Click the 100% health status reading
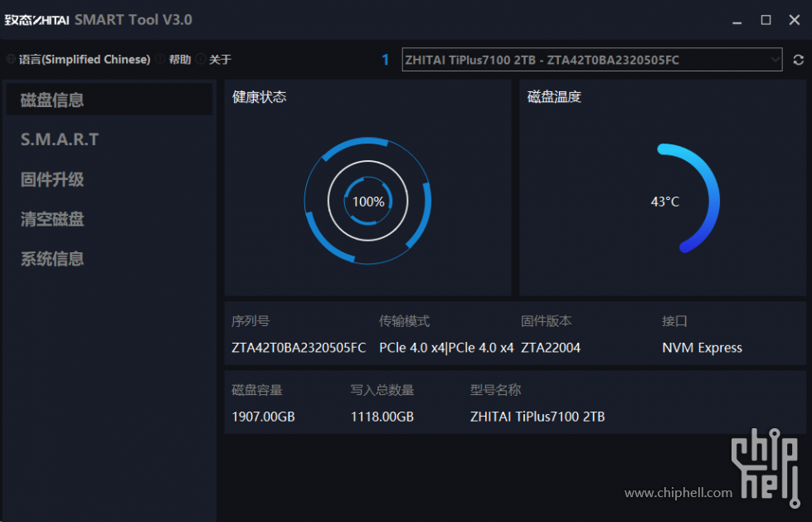Screen dimensions: 812x522 (x=368, y=202)
